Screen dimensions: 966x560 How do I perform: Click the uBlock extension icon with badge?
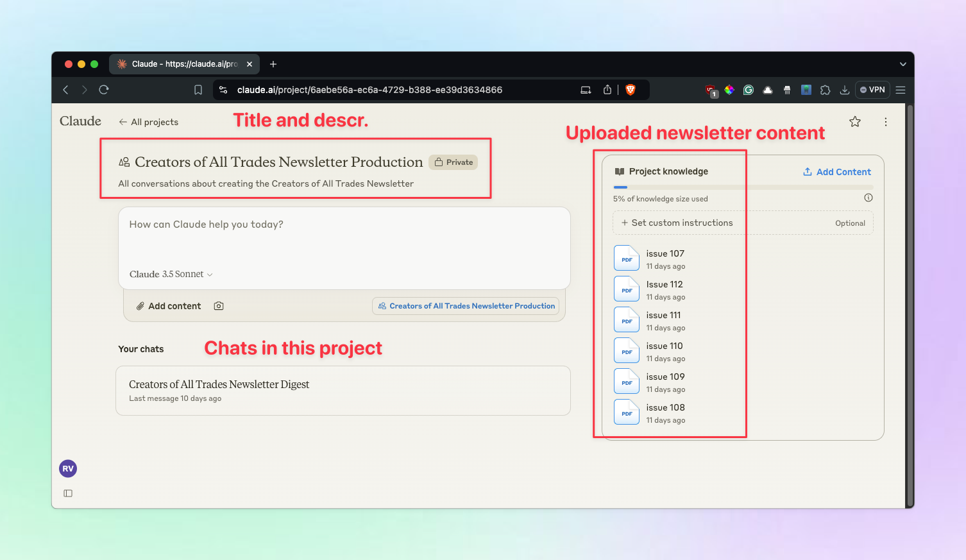click(711, 90)
